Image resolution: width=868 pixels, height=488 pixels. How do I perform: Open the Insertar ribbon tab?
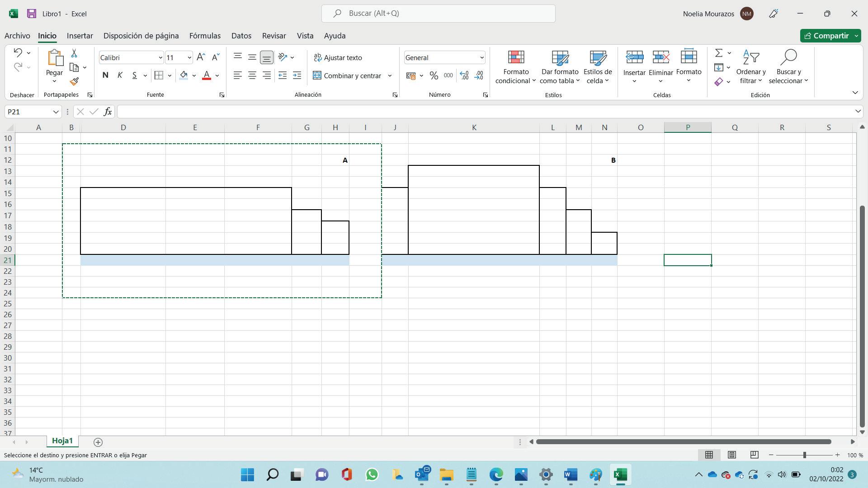(x=80, y=36)
